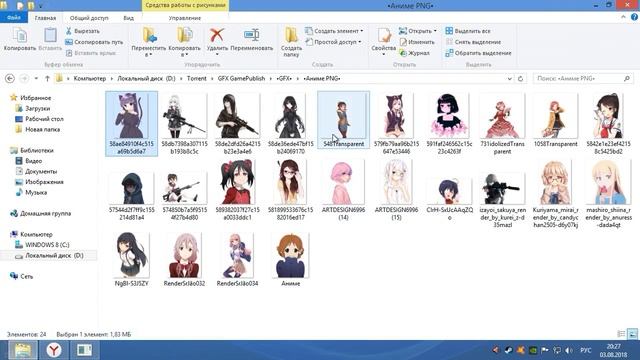Open Новая папка in navigation pane
640x360 pixels.
[42, 129]
